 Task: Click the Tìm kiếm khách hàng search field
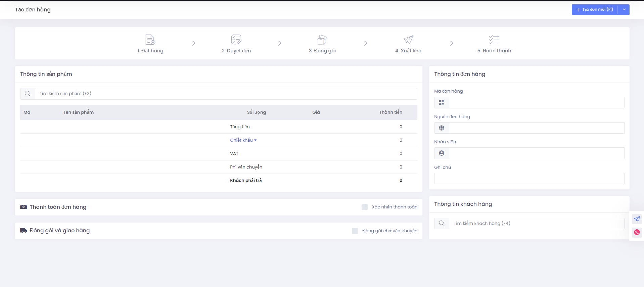[536, 224]
